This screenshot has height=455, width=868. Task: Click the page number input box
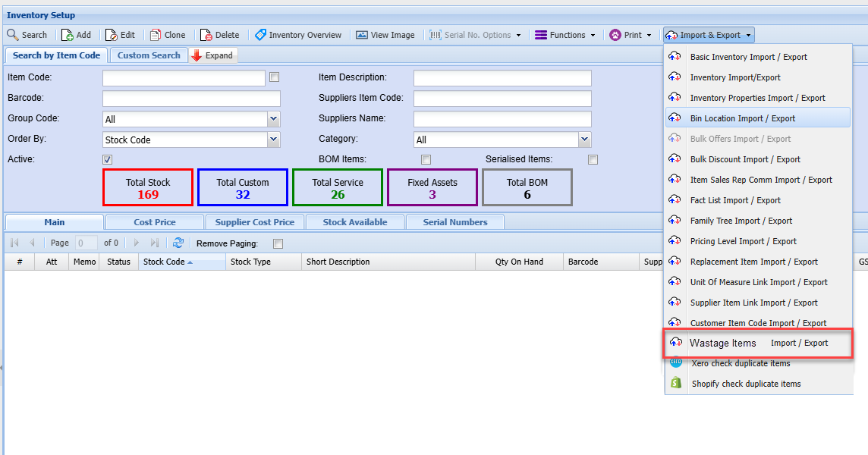pos(86,243)
